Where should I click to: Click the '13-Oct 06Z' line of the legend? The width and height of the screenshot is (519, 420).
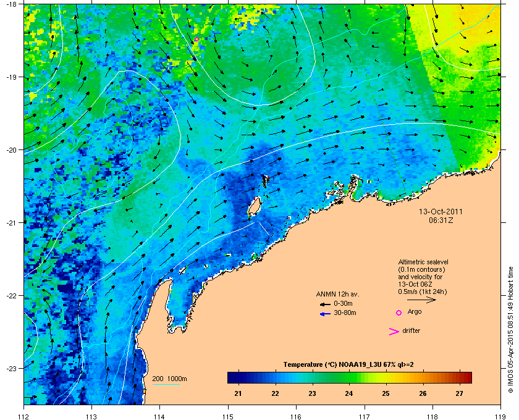pos(415,284)
